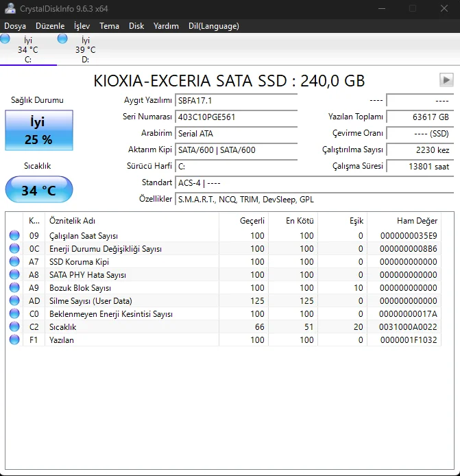Open the Tema menu
Screen dimensions: 460x476
(109, 26)
